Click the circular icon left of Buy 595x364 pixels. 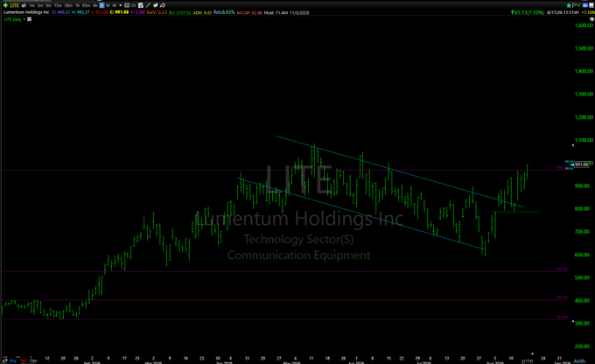pyautogui.click(x=5, y=360)
